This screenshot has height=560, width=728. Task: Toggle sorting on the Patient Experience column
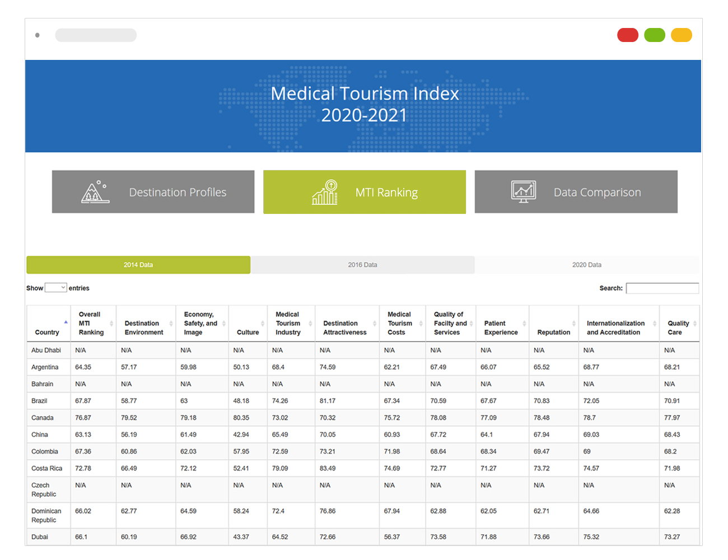(525, 323)
